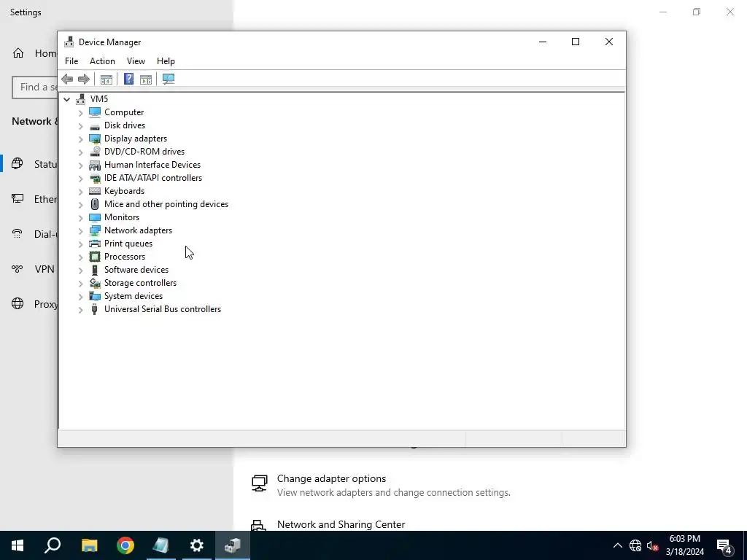Screen dimensions: 747x560
Task: Click the Disk drives category icon
Action: [95, 125]
